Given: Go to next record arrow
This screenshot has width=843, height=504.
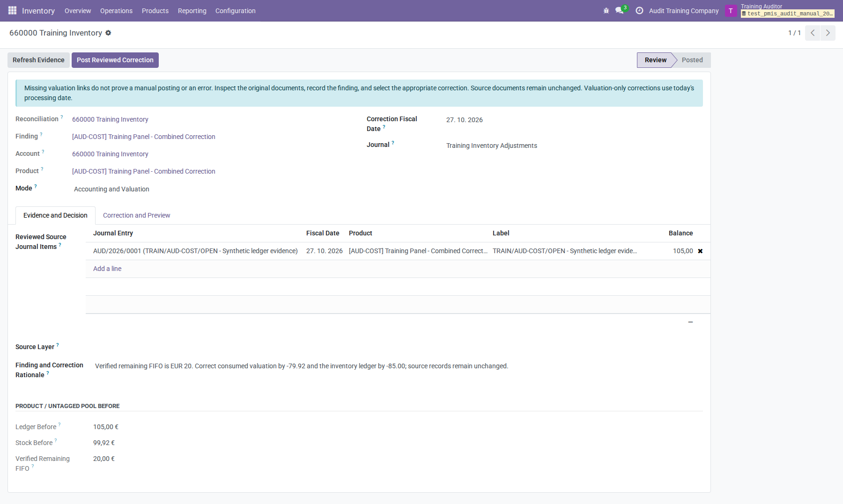Looking at the screenshot, I should coord(828,33).
